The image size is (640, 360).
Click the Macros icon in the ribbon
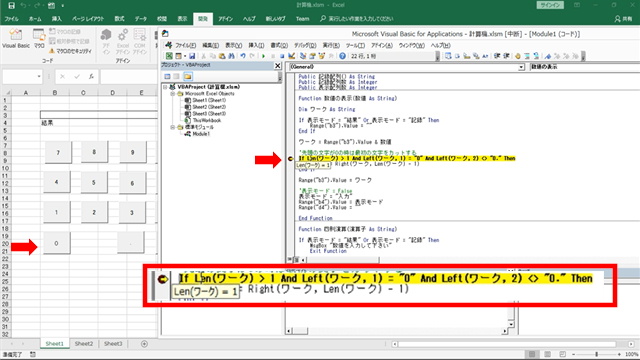pyautogui.click(x=39, y=38)
